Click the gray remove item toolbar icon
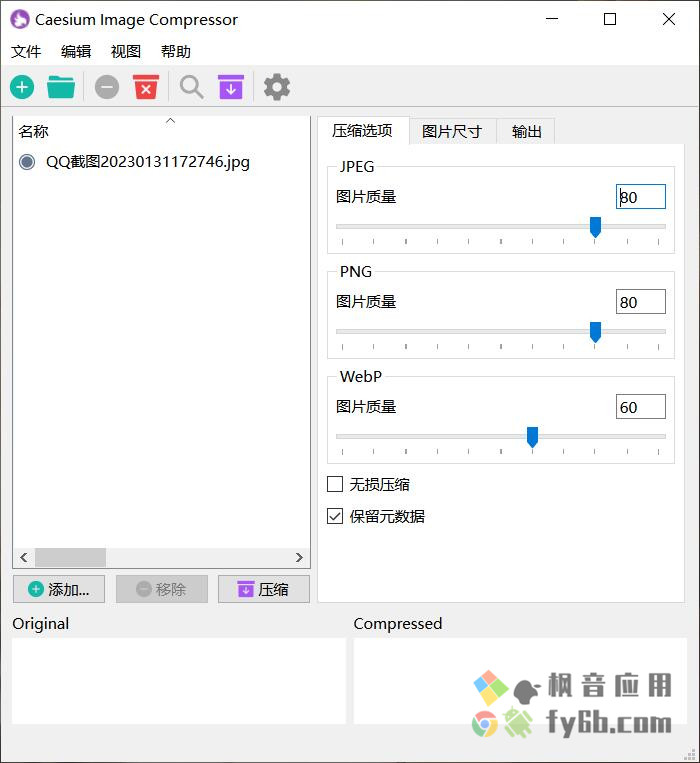700x763 pixels. [107, 88]
